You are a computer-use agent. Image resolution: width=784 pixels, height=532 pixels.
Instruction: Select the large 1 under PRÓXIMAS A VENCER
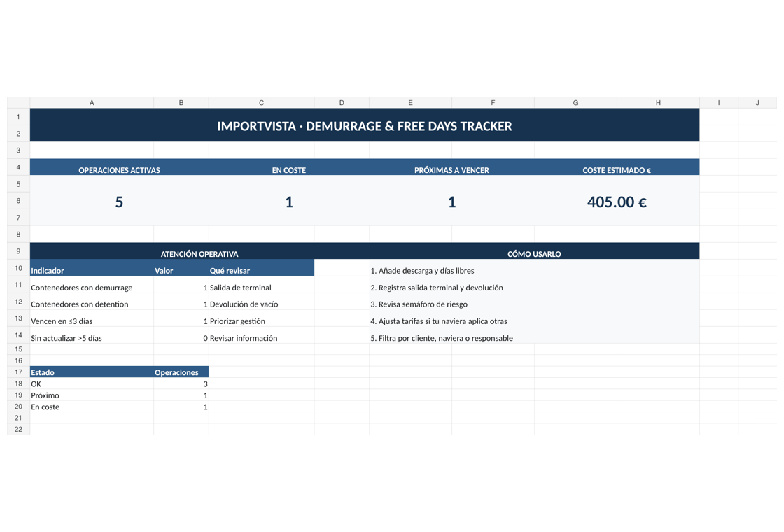451,202
